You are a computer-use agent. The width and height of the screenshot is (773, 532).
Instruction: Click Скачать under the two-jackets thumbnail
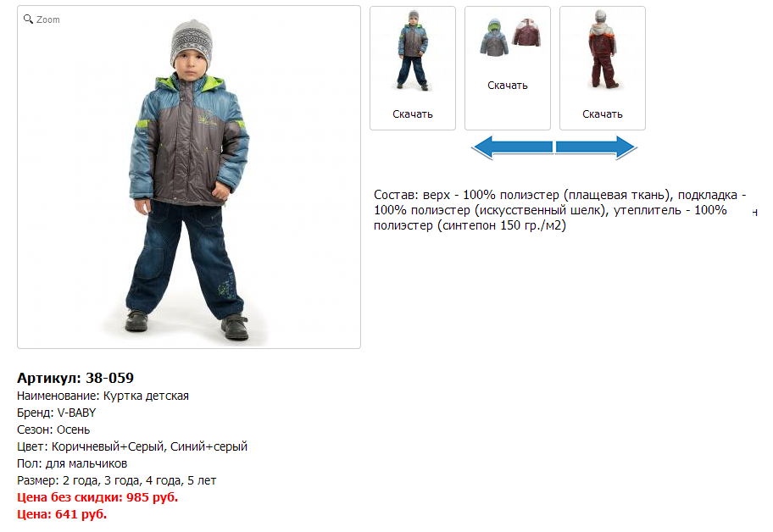tap(507, 86)
